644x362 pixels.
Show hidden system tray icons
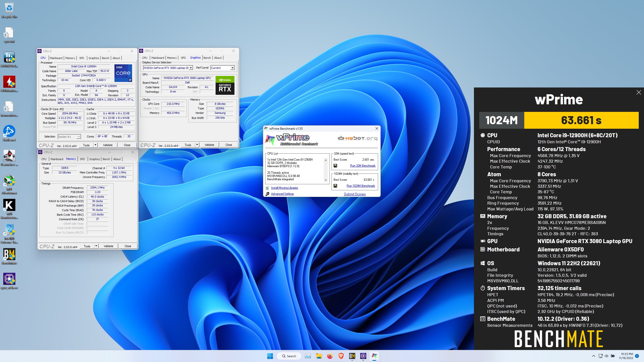pos(593,356)
